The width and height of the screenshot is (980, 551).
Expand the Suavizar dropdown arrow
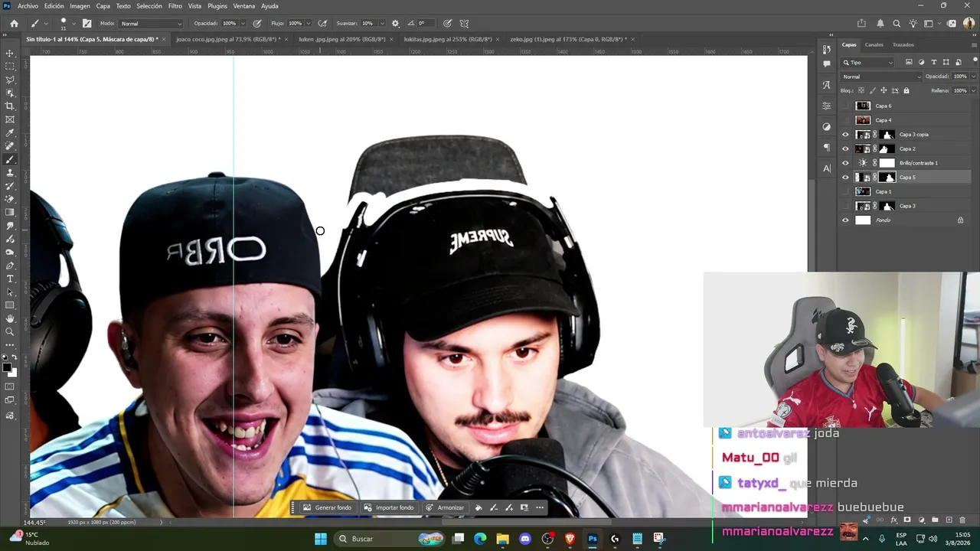(x=382, y=24)
